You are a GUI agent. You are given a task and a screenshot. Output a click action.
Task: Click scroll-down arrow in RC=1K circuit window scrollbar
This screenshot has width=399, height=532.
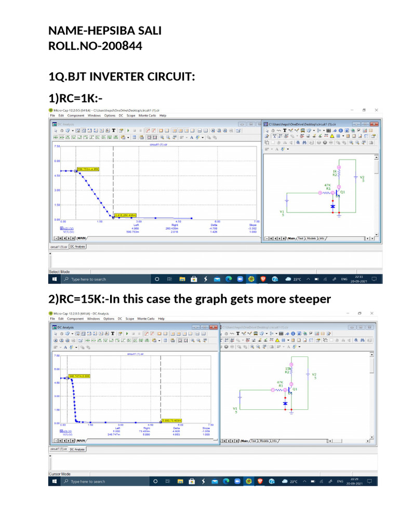[376, 234]
